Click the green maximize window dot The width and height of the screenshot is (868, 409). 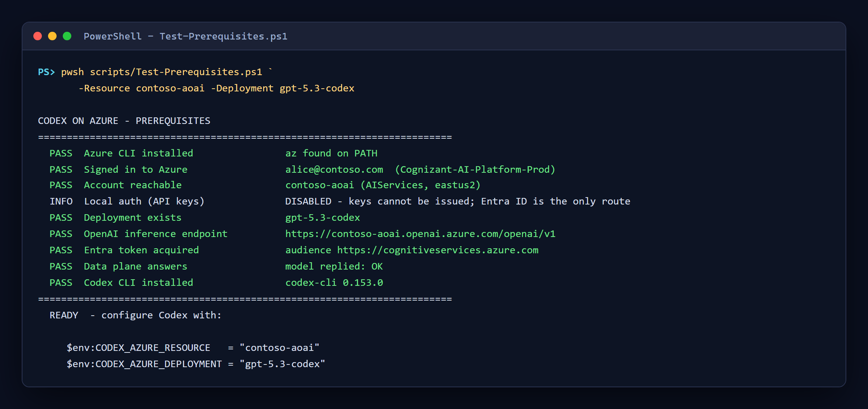point(67,36)
